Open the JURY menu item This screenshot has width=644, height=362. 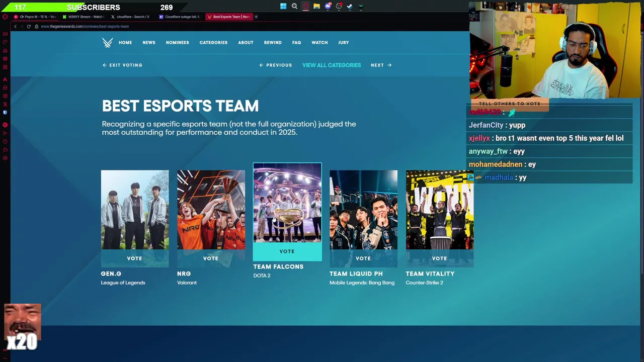click(344, 43)
